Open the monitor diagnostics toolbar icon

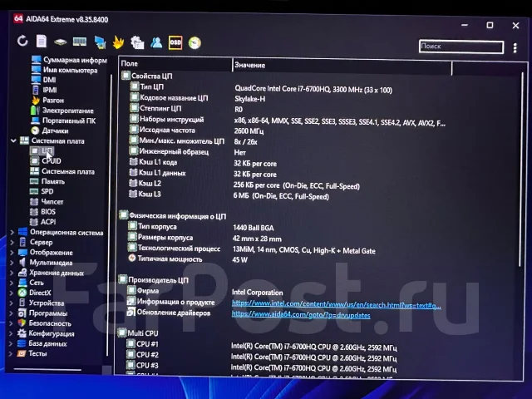coord(100,42)
